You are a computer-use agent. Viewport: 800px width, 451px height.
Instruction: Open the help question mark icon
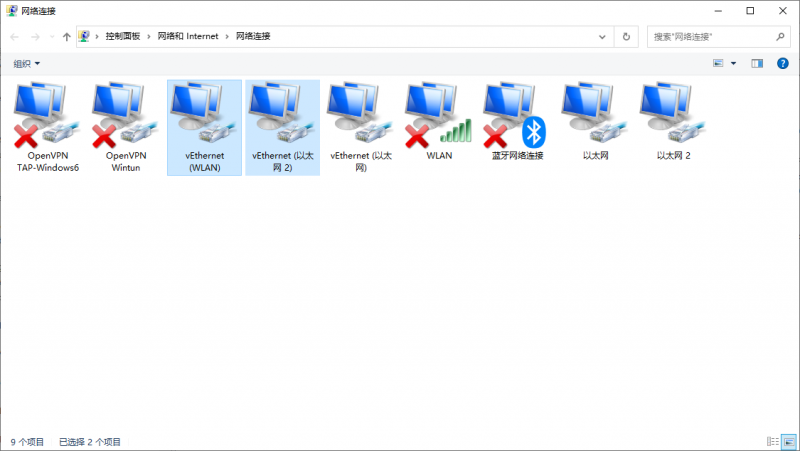783,63
